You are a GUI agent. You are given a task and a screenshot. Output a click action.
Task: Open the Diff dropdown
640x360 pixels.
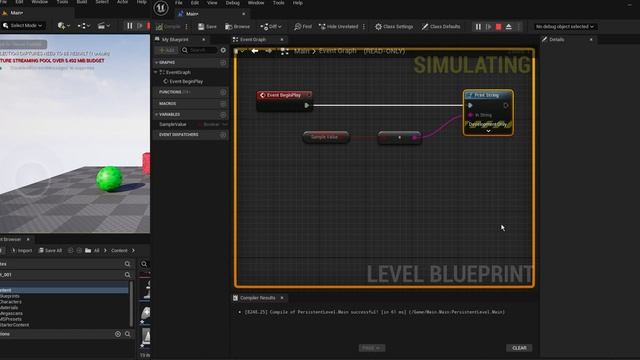(x=271, y=27)
